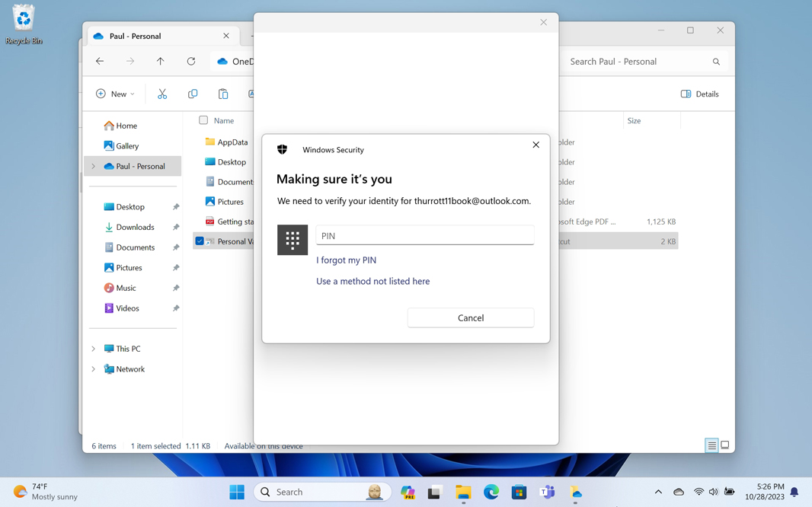812x507 pixels.
Task: Refresh the File Explorer folder view
Action: point(191,61)
